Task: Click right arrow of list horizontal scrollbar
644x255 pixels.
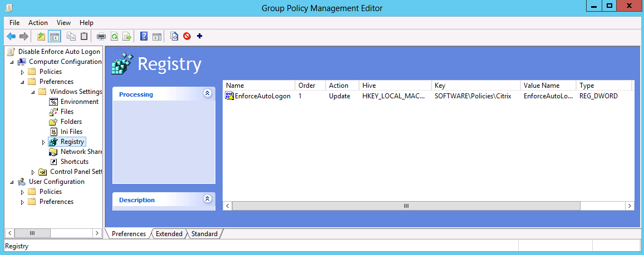Action: click(630, 206)
